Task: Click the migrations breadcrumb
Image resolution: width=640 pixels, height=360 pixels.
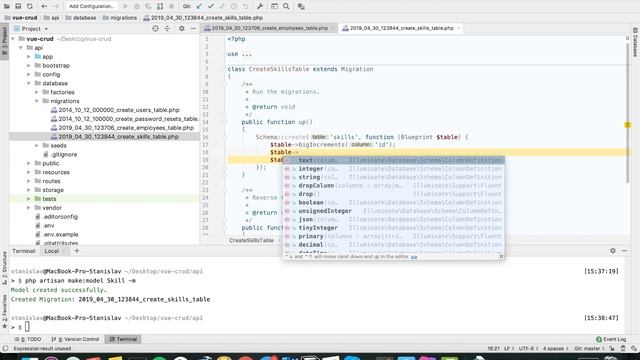Action: coord(120,18)
